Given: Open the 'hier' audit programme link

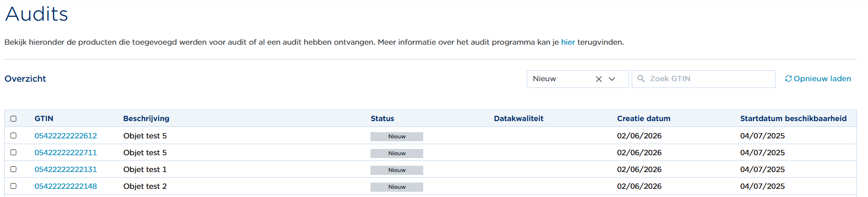Looking at the screenshot, I should pos(568,42).
